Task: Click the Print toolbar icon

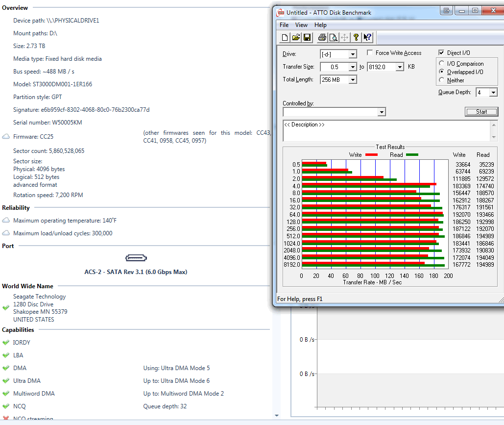Action: click(322, 38)
